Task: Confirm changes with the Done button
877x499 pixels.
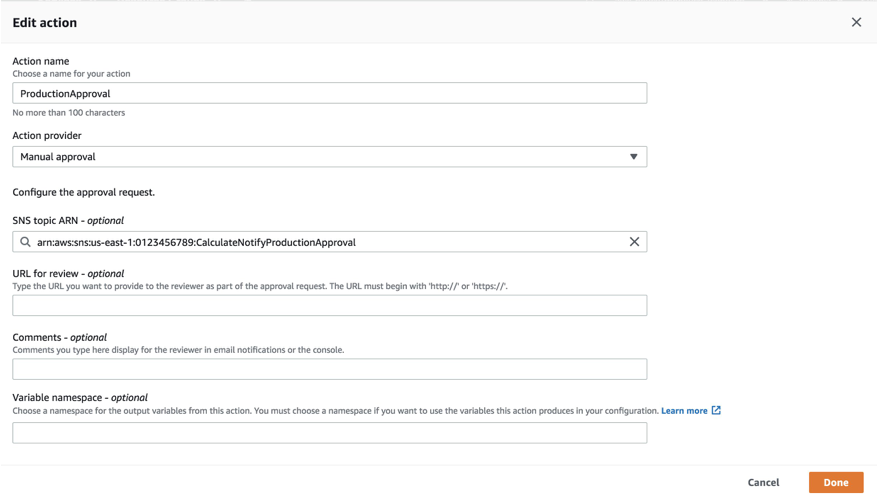Action: (x=835, y=482)
